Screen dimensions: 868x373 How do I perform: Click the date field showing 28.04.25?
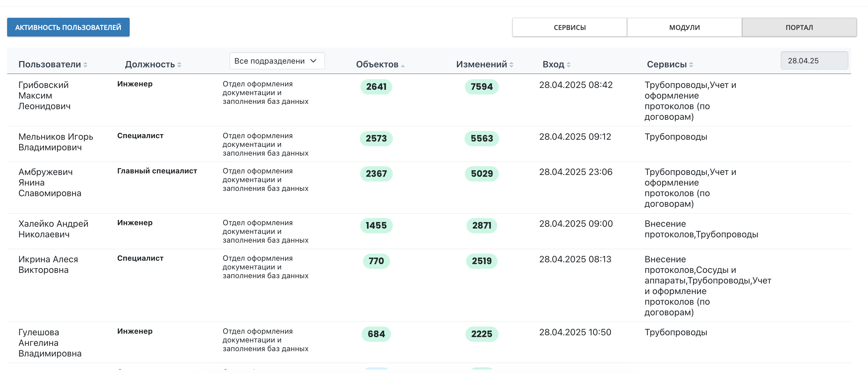pyautogui.click(x=814, y=61)
